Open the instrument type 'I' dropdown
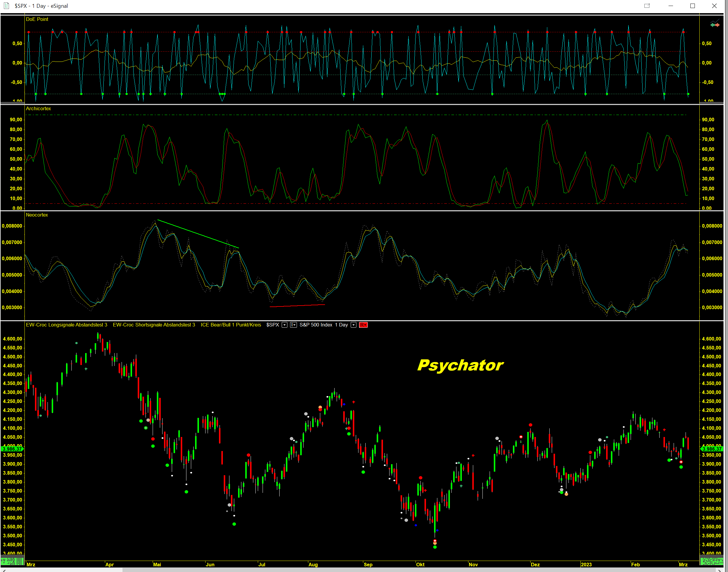Image resolution: width=728 pixels, height=572 pixels. (x=293, y=325)
